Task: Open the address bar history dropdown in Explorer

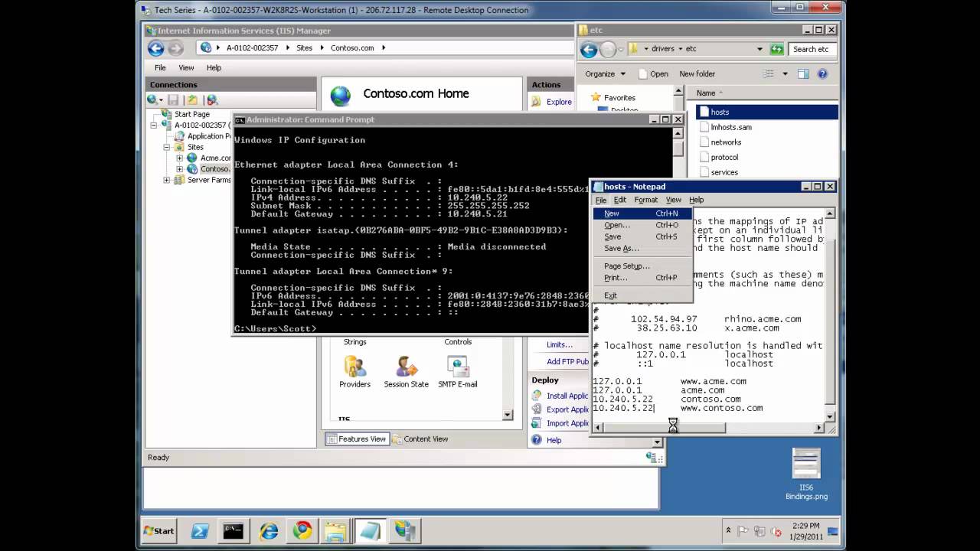Action: (759, 49)
